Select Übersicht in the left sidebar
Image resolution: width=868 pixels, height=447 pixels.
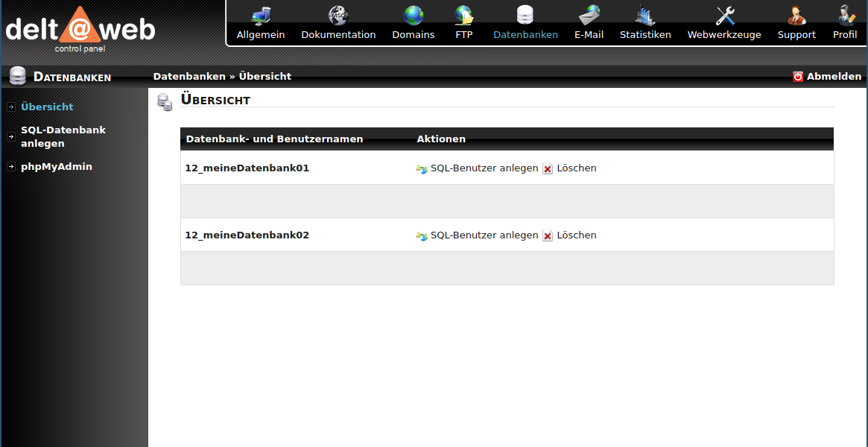point(47,107)
